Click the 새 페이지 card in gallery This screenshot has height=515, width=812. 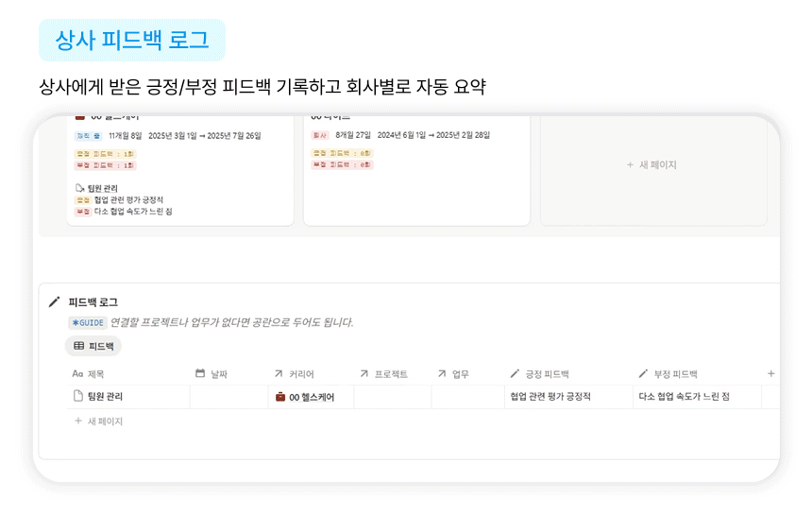(651, 165)
